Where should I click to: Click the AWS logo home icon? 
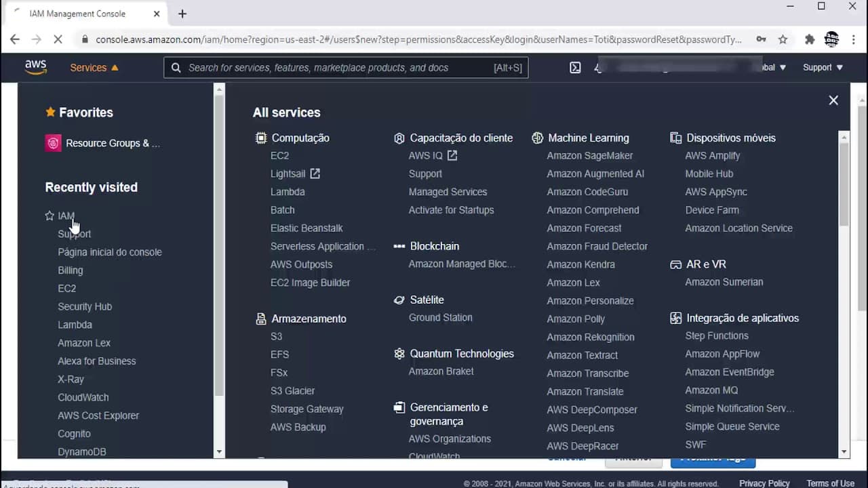(x=35, y=67)
